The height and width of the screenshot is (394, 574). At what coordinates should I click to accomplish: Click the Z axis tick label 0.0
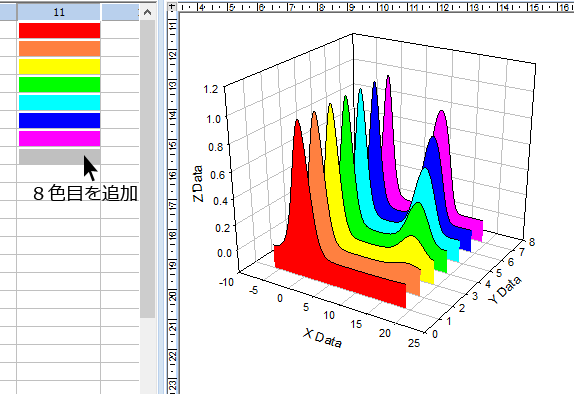pos(224,253)
